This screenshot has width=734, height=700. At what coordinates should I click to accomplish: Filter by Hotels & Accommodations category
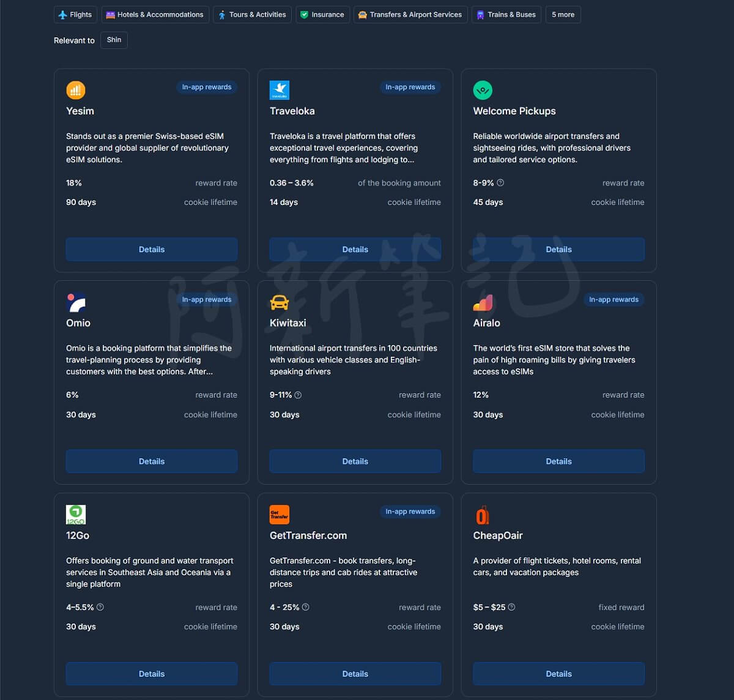click(x=155, y=15)
